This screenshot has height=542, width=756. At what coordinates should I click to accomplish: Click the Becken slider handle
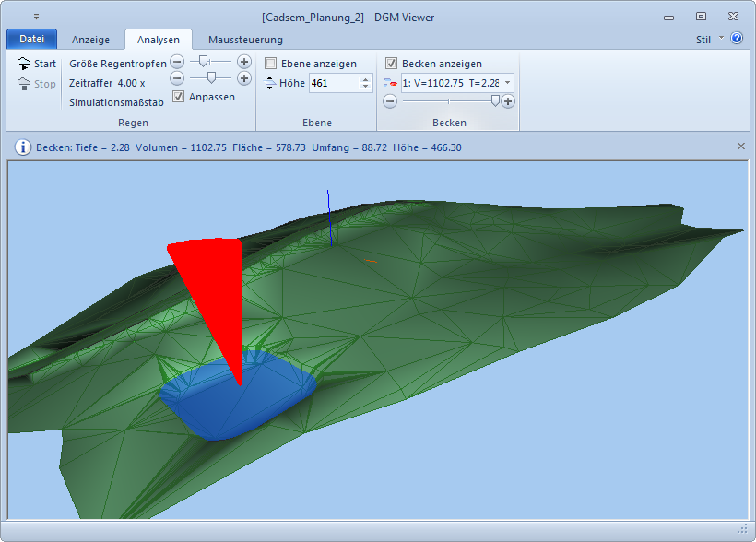tap(495, 101)
